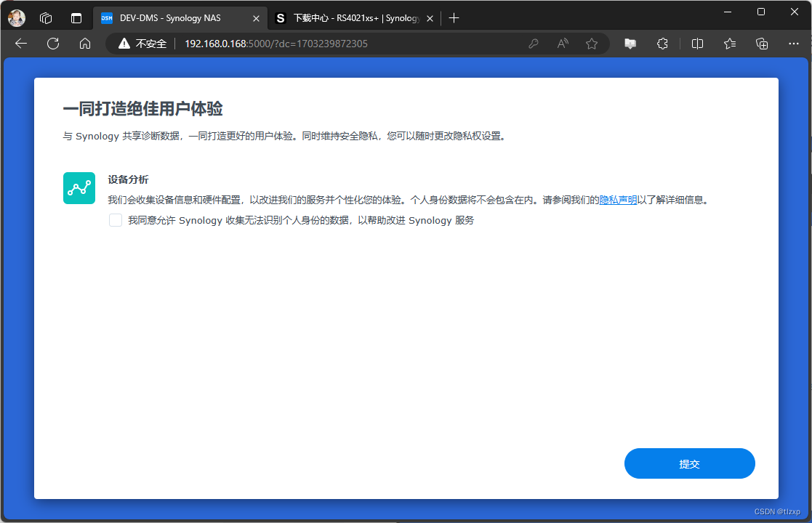Activate the read aloud icon

(x=563, y=44)
